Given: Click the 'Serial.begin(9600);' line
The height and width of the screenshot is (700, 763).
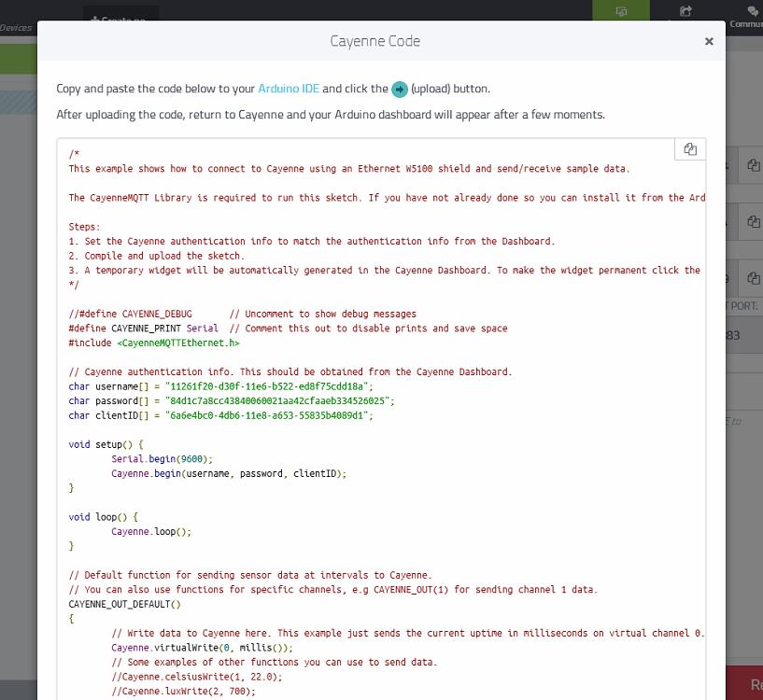Looking at the screenshot, I should click(162, 459).
